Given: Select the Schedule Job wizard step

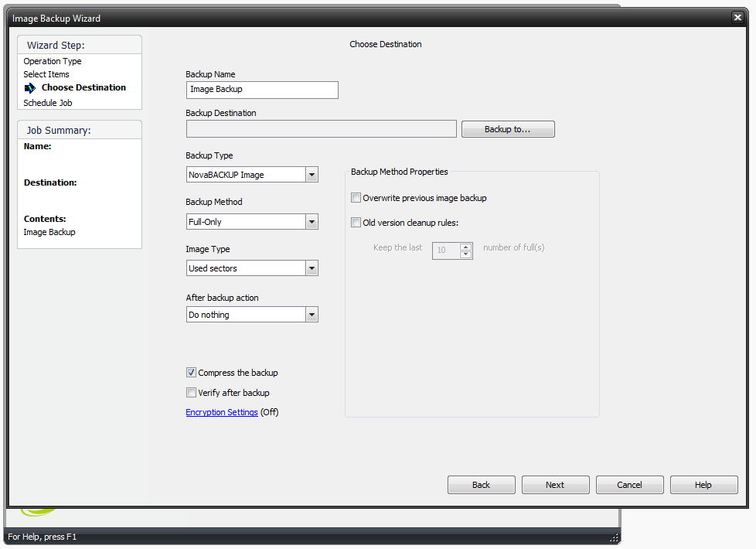Looking at the screenshot, I should pyautogui.click(x=49, y=102).
